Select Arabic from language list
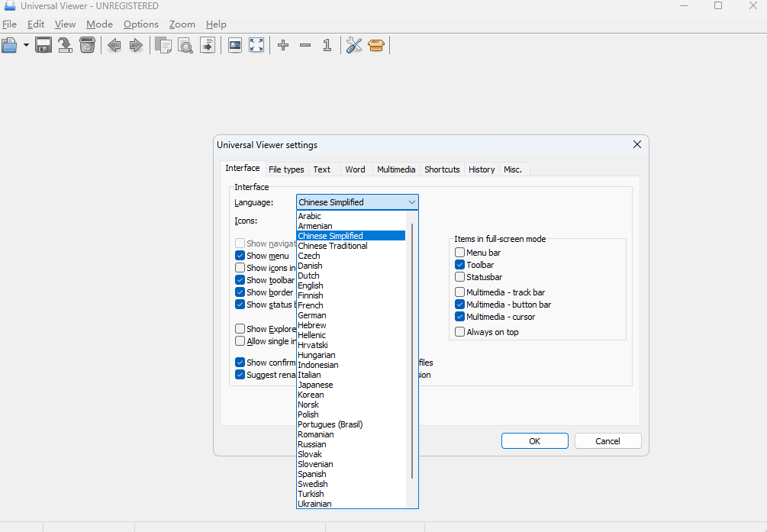Image resolution: width=767 pixels, height=532 pixels. 351,216
